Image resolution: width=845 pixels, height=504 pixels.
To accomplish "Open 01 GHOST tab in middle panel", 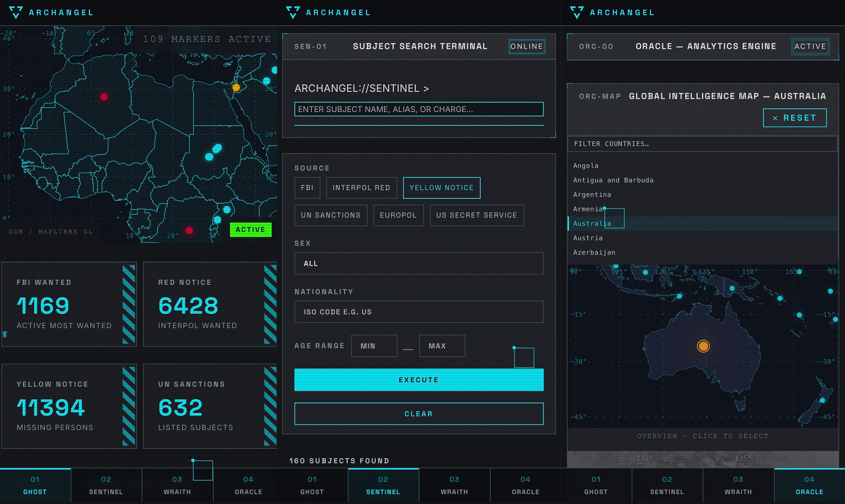I will tap(312, 486).
